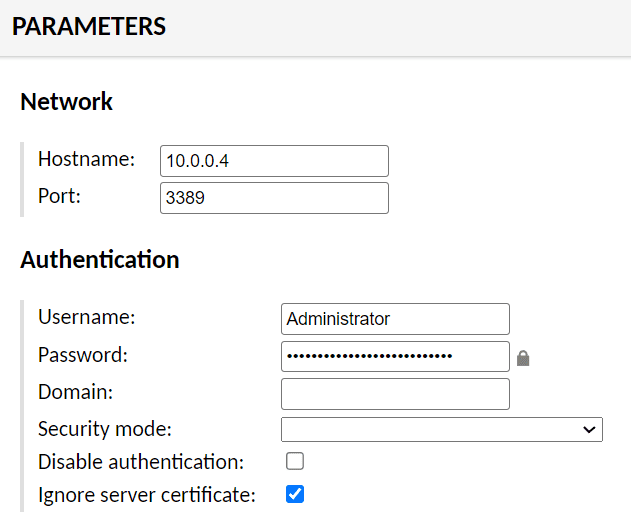631x522 pixels.
Task: Select the Username field with Administrator
Action: pyautogui.click(x=395, y=319)
